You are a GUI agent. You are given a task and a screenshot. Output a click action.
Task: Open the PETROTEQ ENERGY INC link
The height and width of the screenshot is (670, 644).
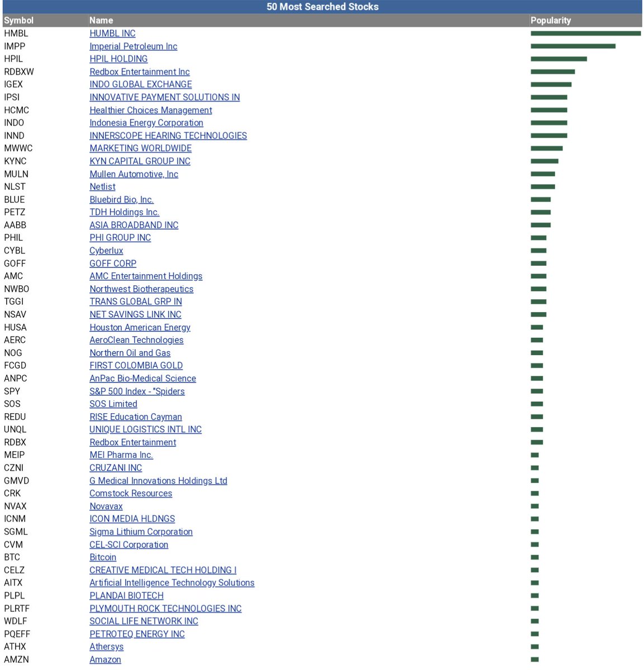[x=137, y=634]
